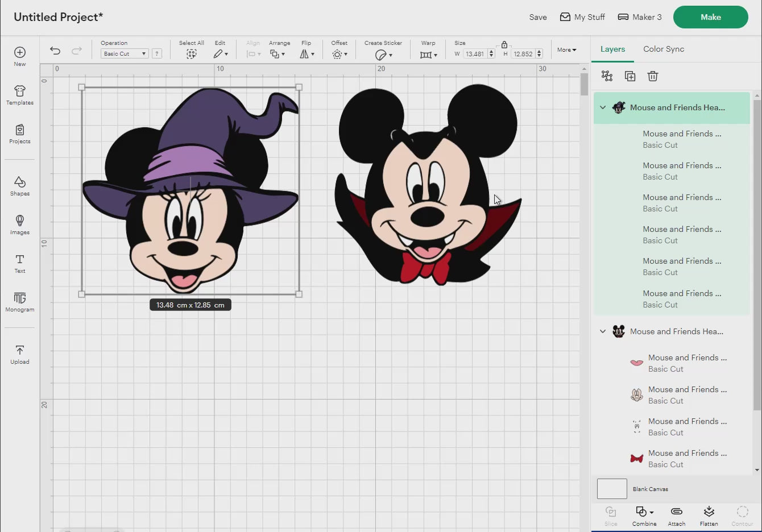
Task: Select the Minnie witch image on canvas
Action: coord(190,191)
